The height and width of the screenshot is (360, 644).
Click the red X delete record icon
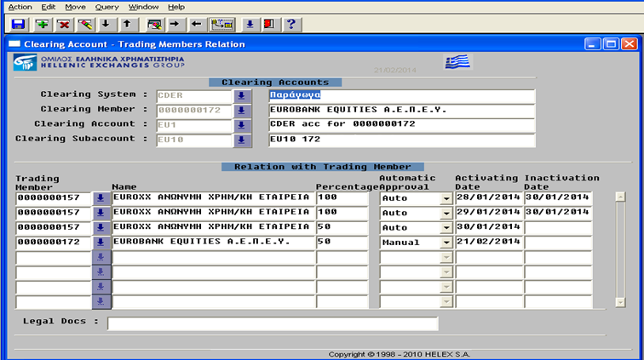64,25
